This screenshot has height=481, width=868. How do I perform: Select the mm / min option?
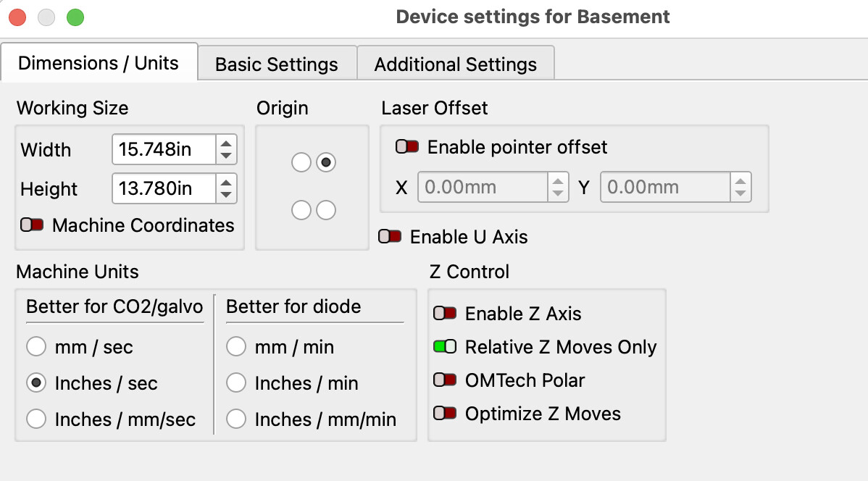tap(236, 347)
